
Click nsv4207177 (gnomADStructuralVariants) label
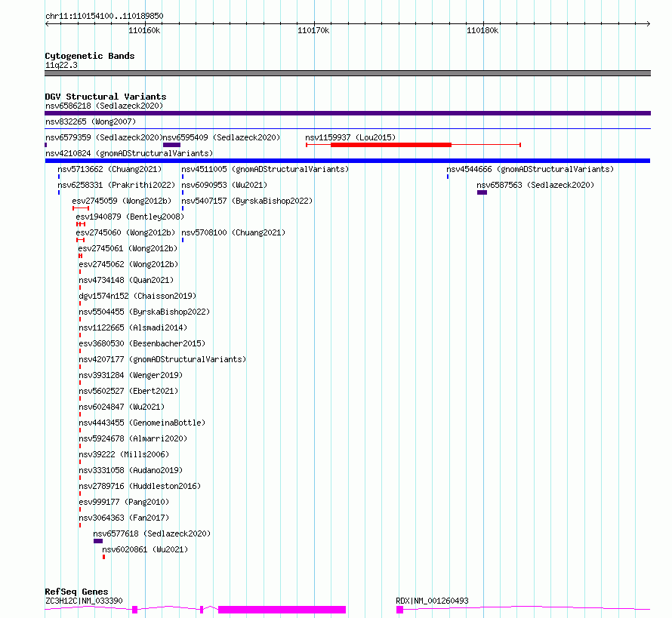pos(162,359)
